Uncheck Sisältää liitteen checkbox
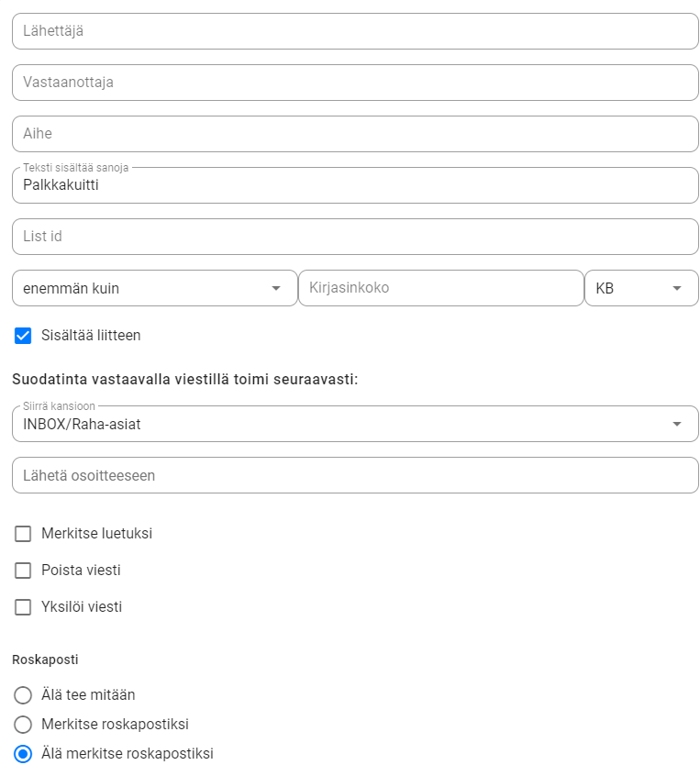Image resolution: width=700 pixels, height=776 pixels. point(23,336)
